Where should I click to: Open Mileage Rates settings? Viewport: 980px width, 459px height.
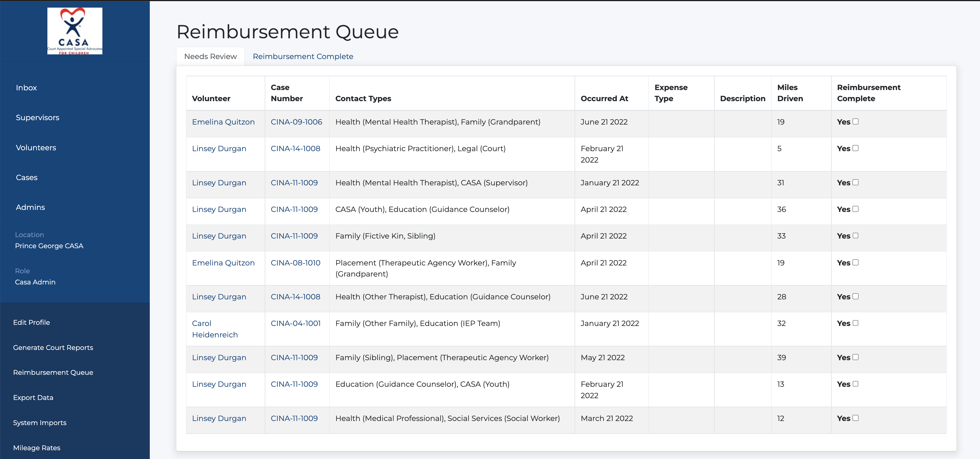37,448
